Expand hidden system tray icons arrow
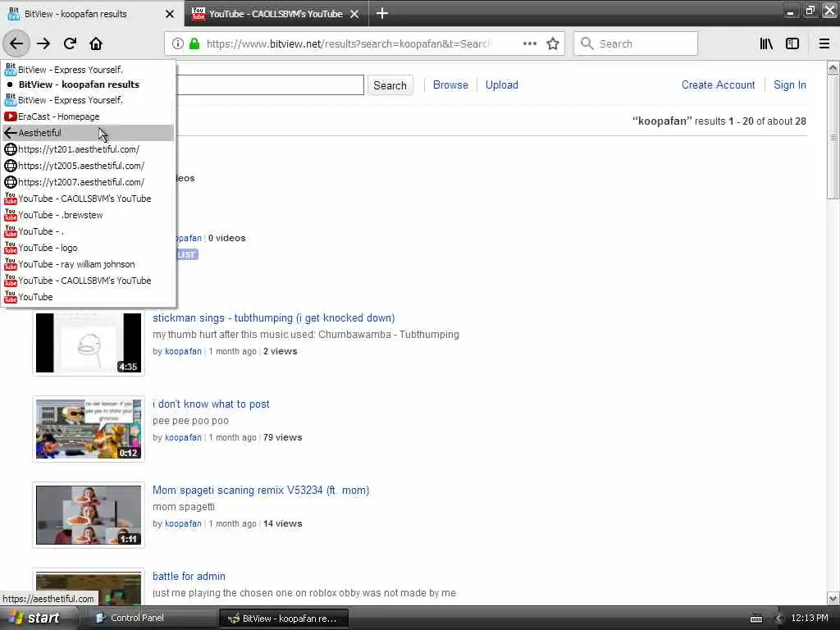Viewport: 840px width, 630px height. point(779,619)
